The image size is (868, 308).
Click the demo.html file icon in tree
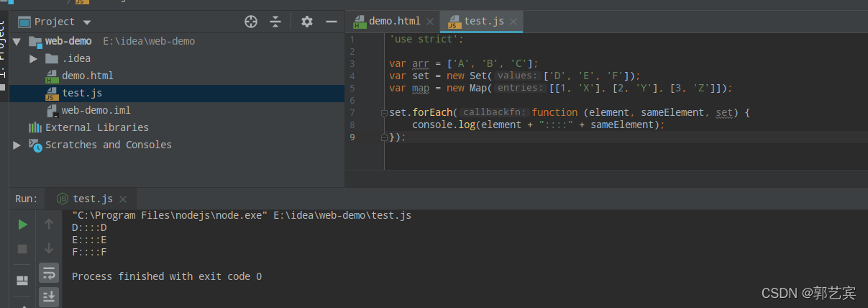(x=52, y=76)
